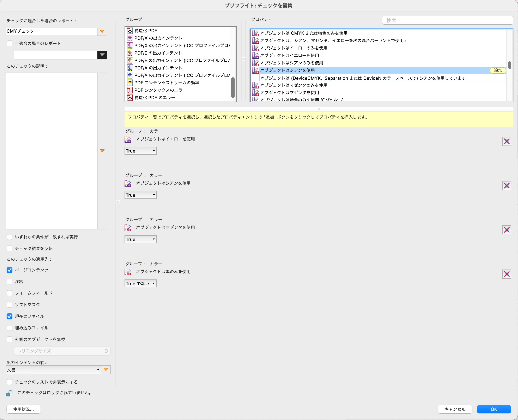Viewport: 518px width, 420px height.
Task: Delete the シアンを使用 condition with red X
Action: 506,186
